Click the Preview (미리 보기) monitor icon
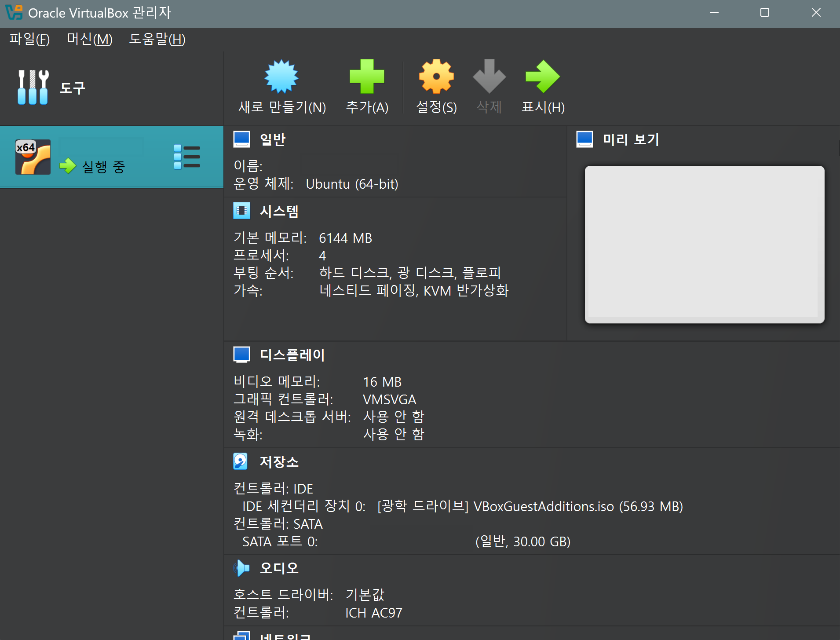 584,139
